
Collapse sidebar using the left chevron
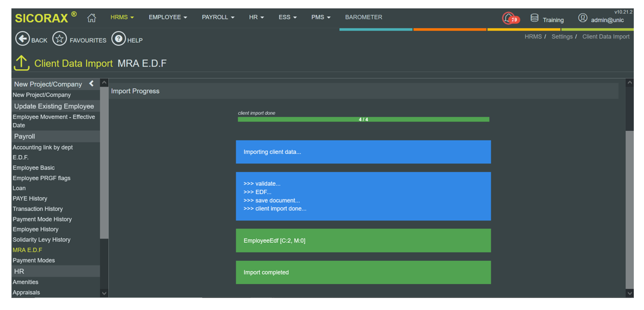coord(91,84)
